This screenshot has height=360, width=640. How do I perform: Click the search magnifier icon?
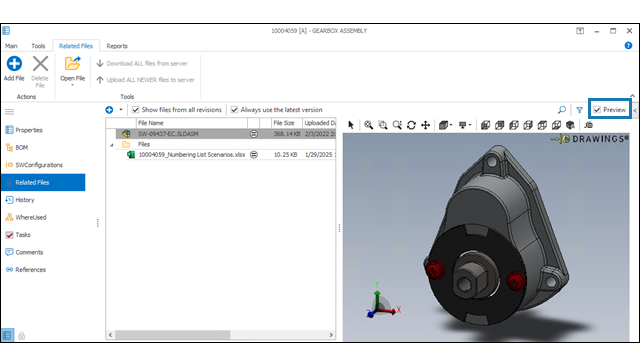562,110
